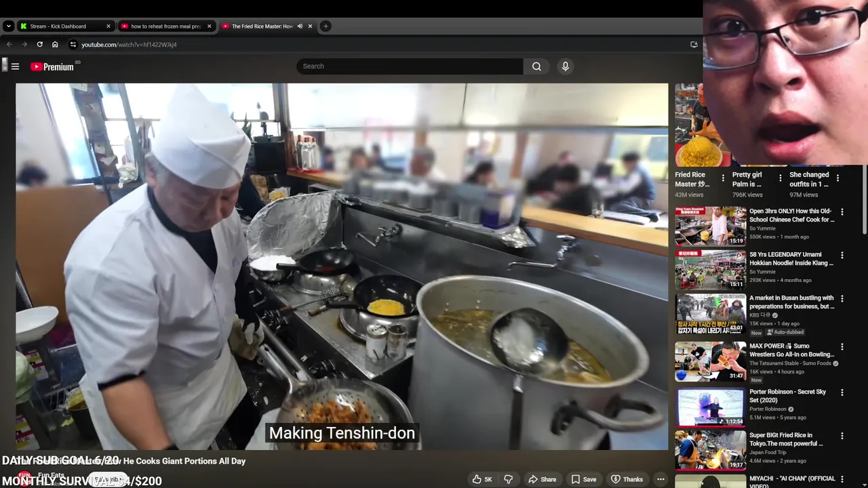Close The Fried Rice Master tab
868x488 pixels.
pos(310,26)
